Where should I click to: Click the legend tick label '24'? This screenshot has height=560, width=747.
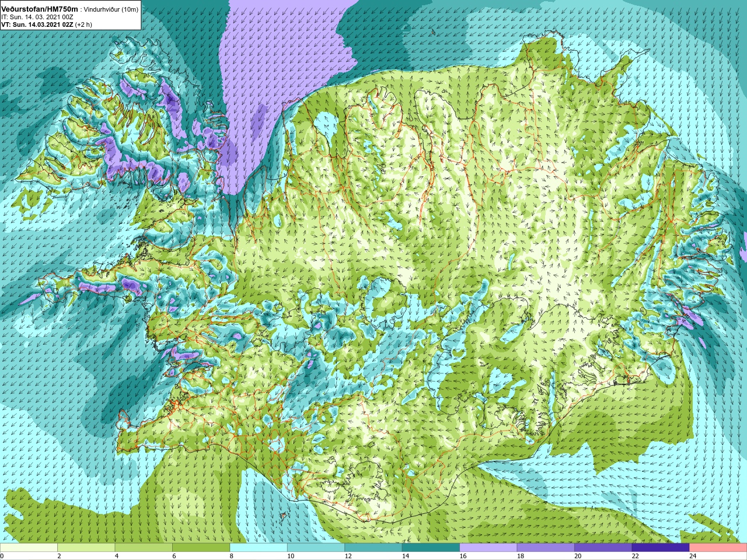692,556
